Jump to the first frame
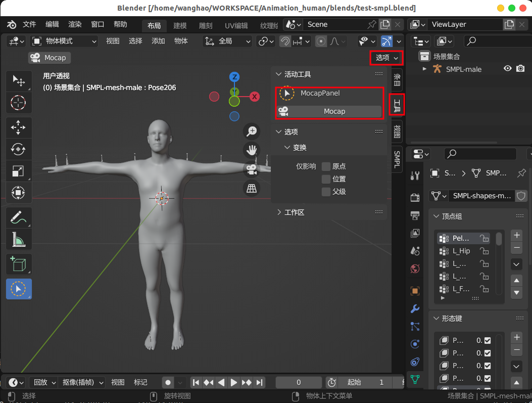532x403 pixels. click(196, 383)
